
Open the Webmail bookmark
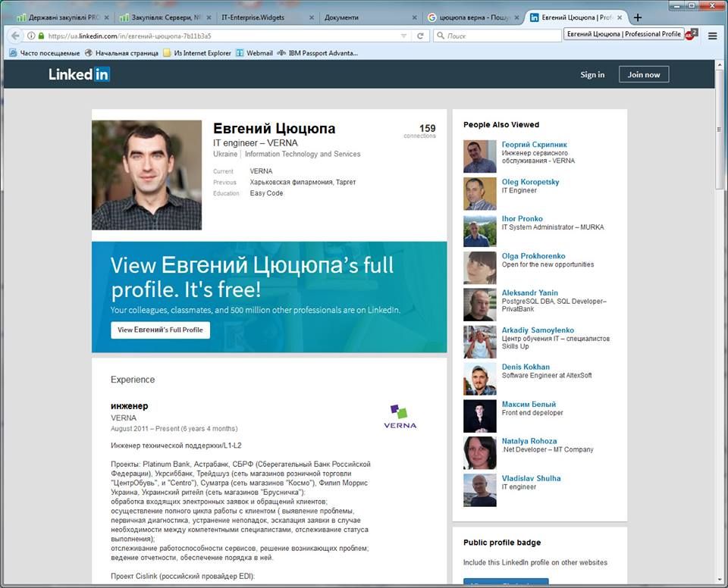[x=254, y=53]
